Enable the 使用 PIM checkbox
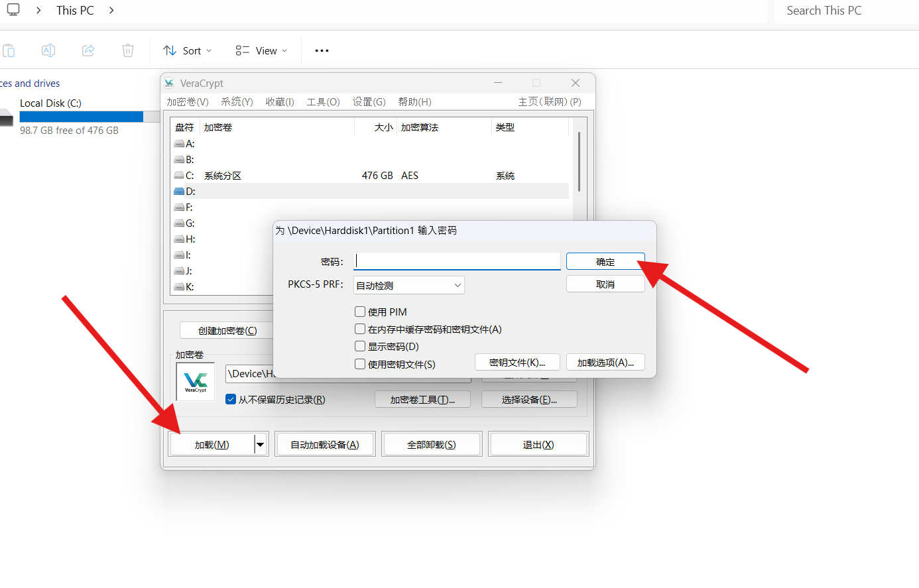 tap(360, 312)
